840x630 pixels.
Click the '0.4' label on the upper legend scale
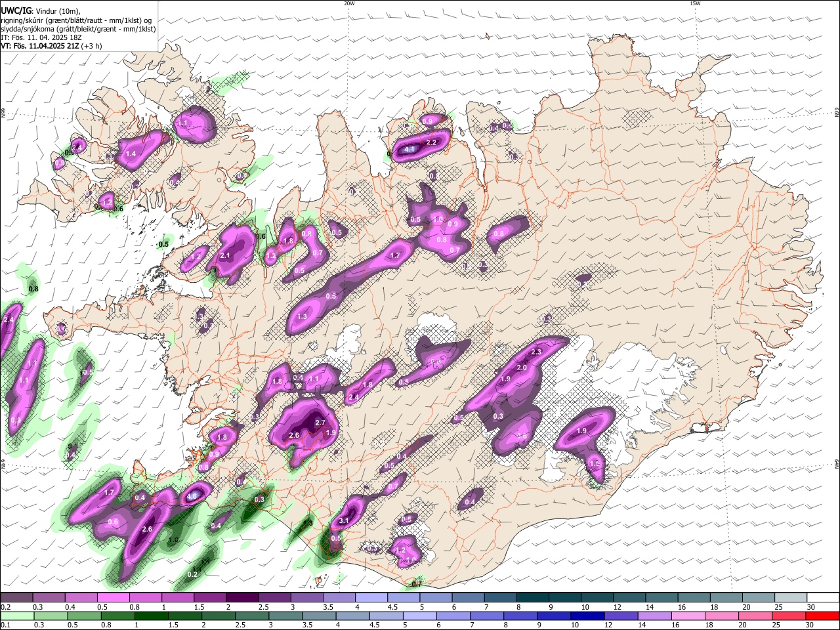[x=70, y=607]
